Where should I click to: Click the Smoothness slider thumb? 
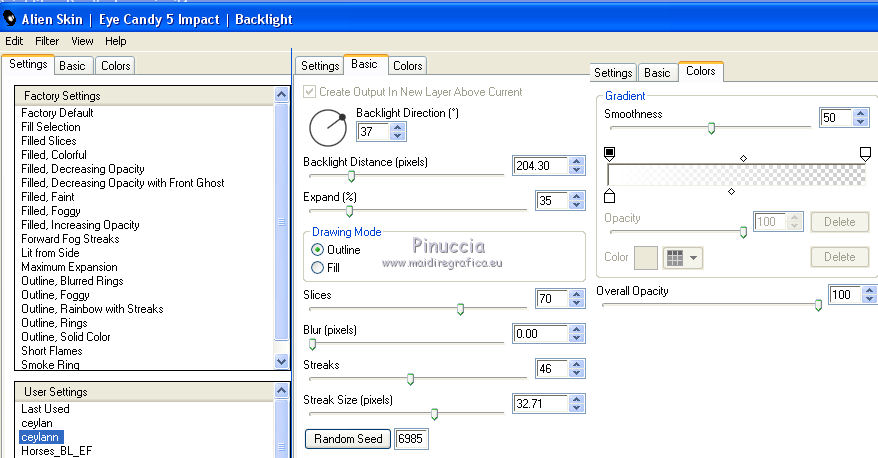(711, 128)
